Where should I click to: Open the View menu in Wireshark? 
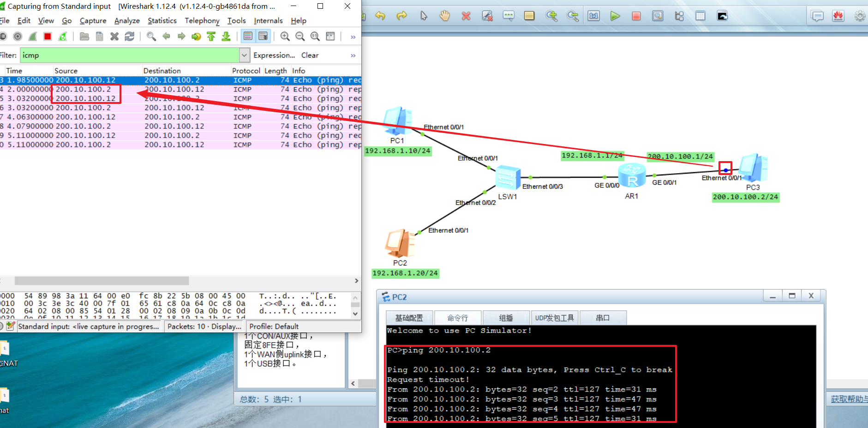coord(46,21)
